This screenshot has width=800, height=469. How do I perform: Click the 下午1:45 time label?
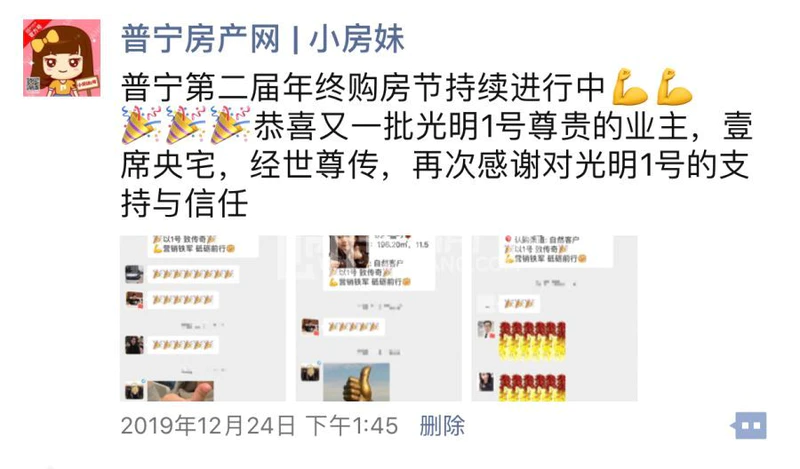[x=352, y=425]
